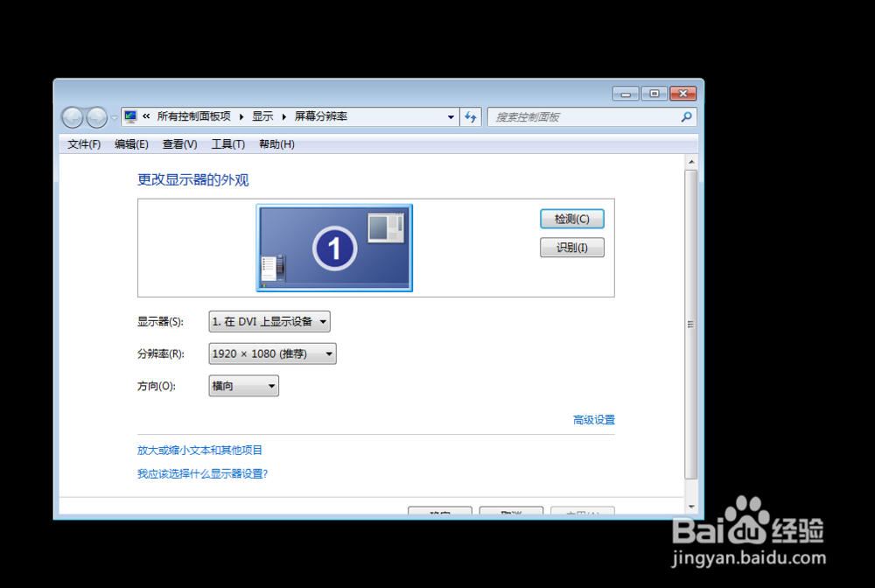Maximize the window

click(x=654, y=94)
